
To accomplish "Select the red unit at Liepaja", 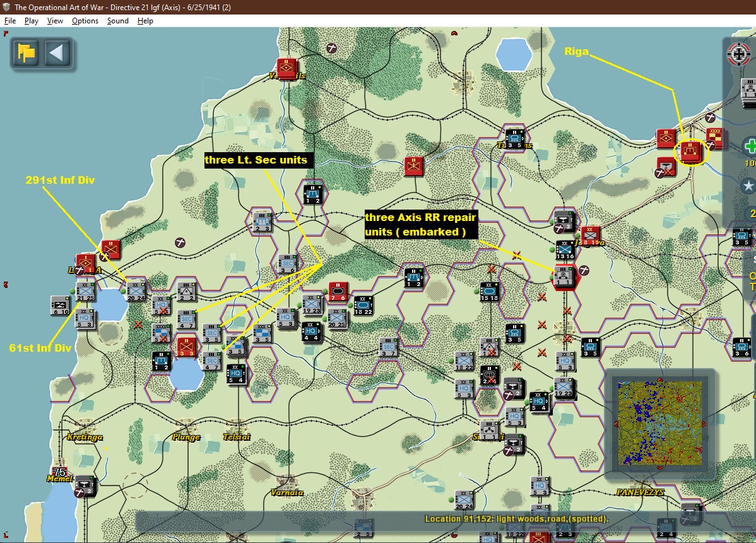I will point(85,264).
